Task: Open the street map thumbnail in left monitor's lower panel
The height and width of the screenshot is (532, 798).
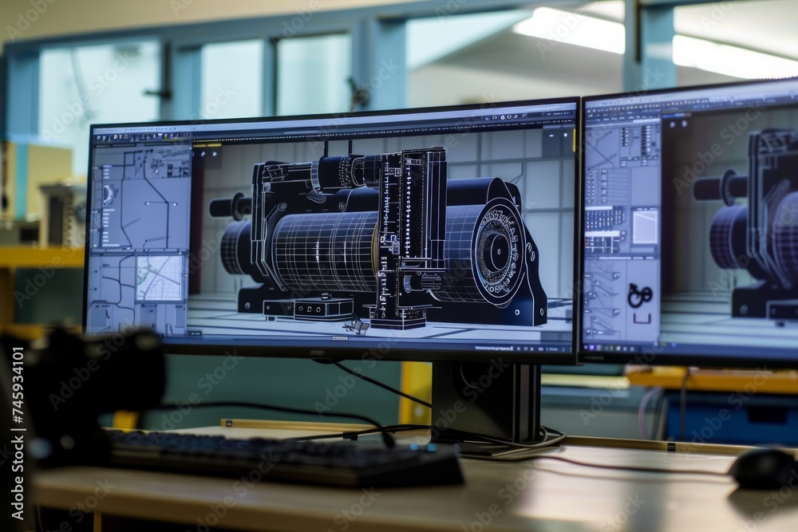Action: (x=160, y=278)
